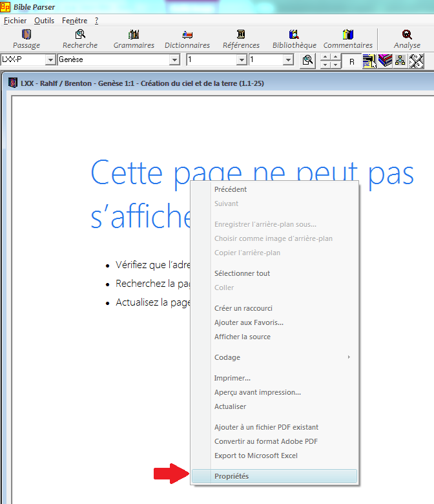The width and height of the screenshot is (434, 504).
Task: Click the document search magnifier icon
Action: point(307,61)
